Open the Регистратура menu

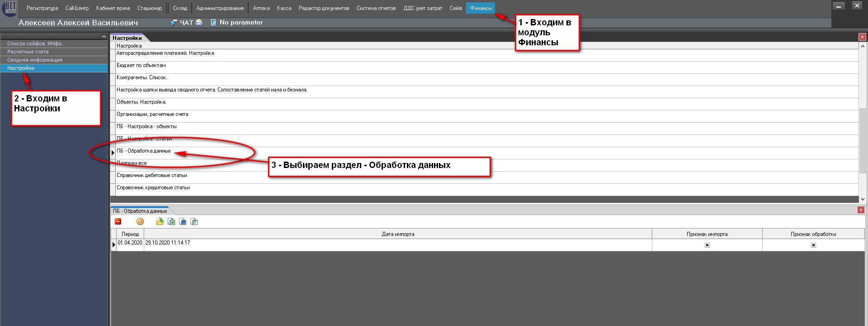(x=42, y=8)
